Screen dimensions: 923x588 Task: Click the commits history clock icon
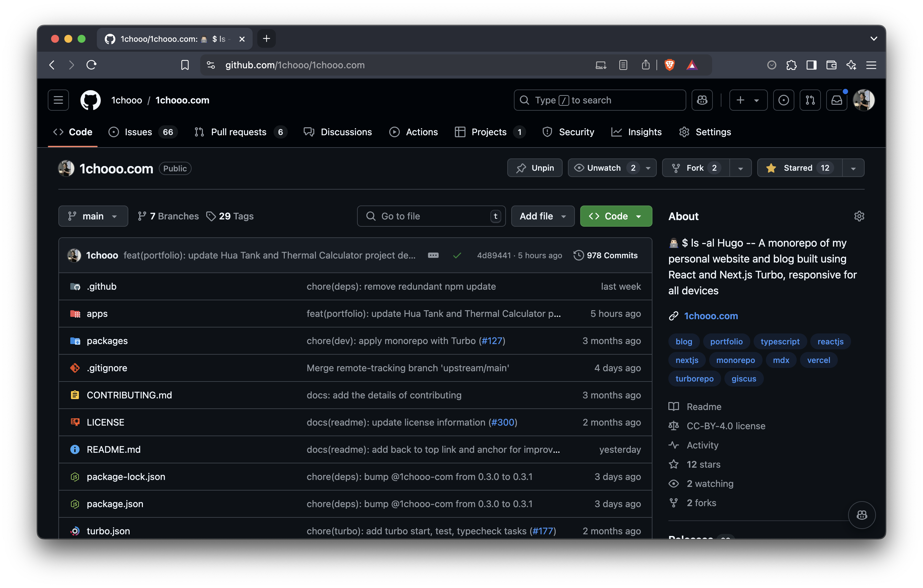click(578, 255)
